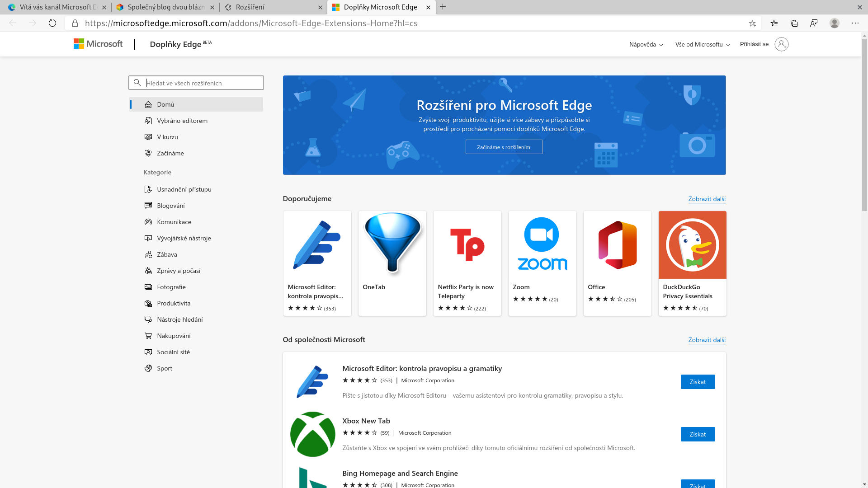Click the sign-in account circle icon

point(782,44)
